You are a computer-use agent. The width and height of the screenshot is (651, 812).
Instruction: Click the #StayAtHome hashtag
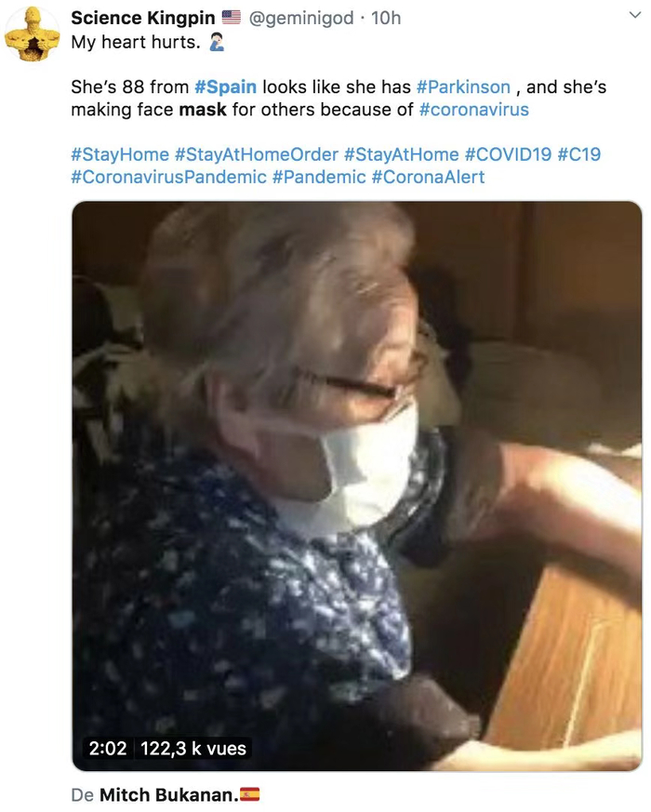(x=401, y=153)
